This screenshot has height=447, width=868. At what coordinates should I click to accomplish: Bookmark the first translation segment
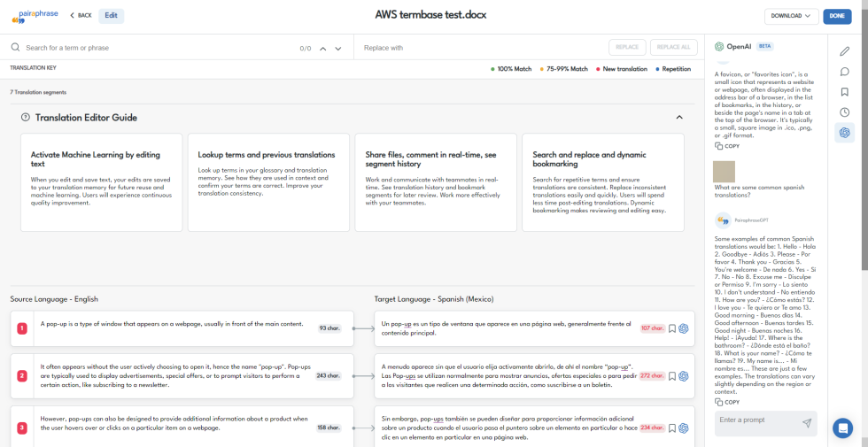672,328
